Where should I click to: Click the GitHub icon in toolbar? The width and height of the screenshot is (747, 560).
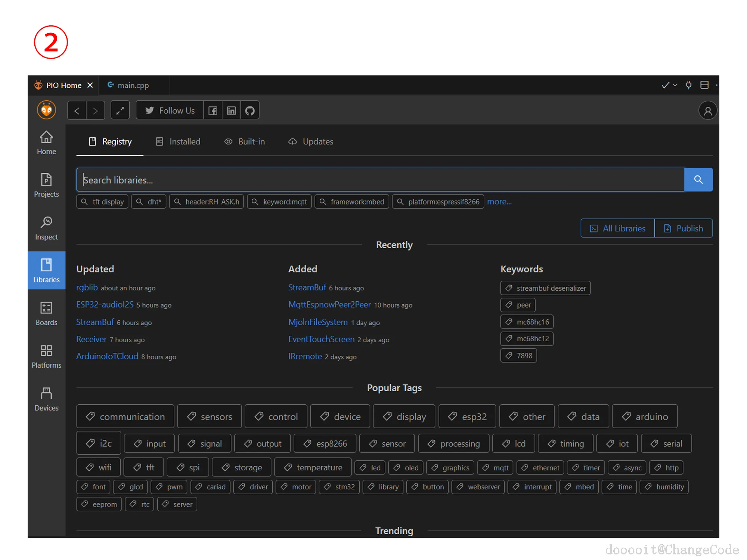point(250,111)
